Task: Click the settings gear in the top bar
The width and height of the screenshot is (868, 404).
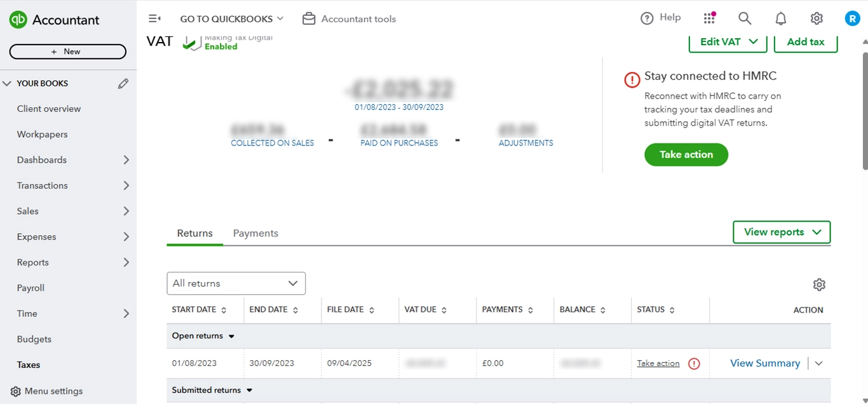Action: (817, 18)
